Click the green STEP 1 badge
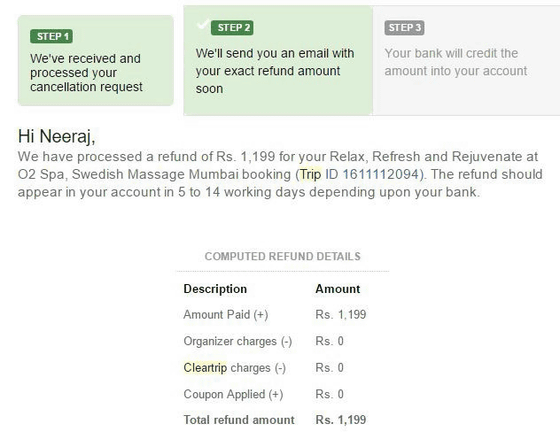Screen dimensions: 560x439 [51, 36]
